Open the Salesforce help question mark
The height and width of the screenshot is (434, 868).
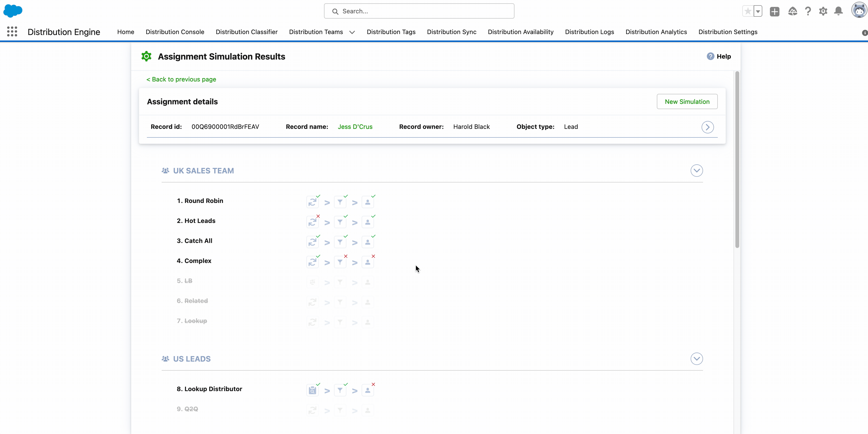click(x=808, y=11)
